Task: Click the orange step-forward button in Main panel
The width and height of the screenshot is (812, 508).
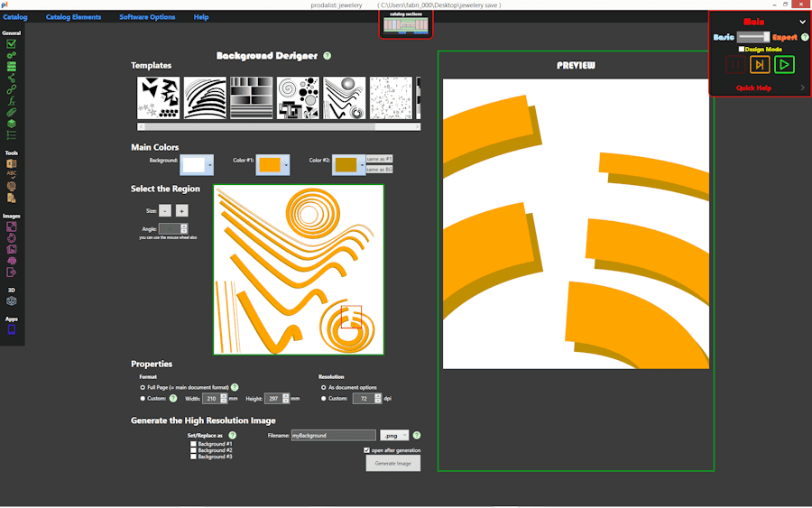Action: [x=760, y=65]
